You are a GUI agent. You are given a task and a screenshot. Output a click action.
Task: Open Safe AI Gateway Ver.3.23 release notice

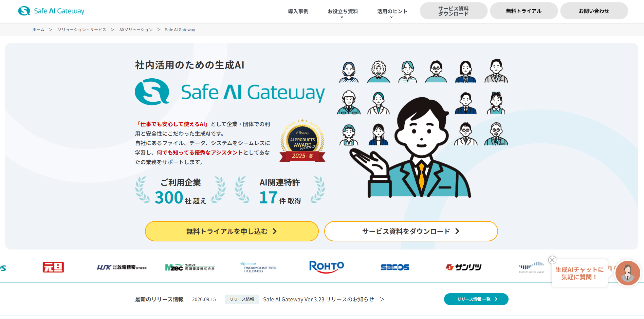click(x=324, y=299)
